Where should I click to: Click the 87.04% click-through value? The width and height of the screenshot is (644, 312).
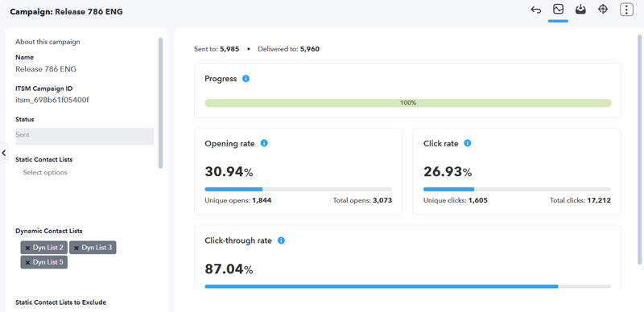(229, 269)
